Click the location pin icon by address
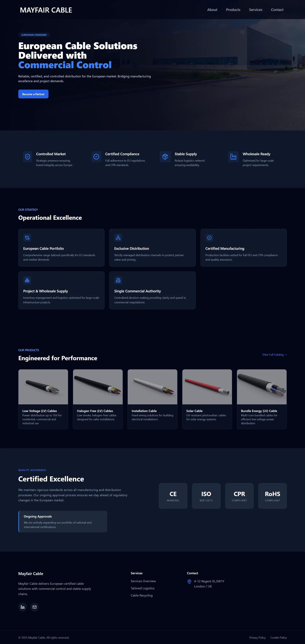305x644 pixels. coord(189,582)
